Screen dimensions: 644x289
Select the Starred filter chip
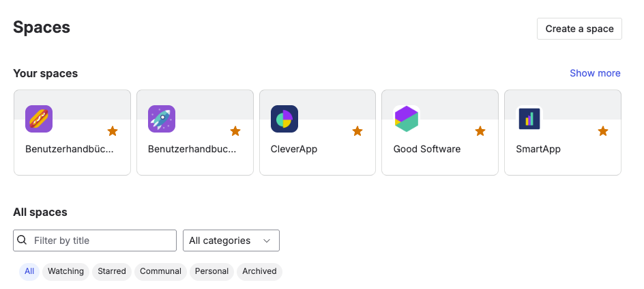(x=112, y=271)
